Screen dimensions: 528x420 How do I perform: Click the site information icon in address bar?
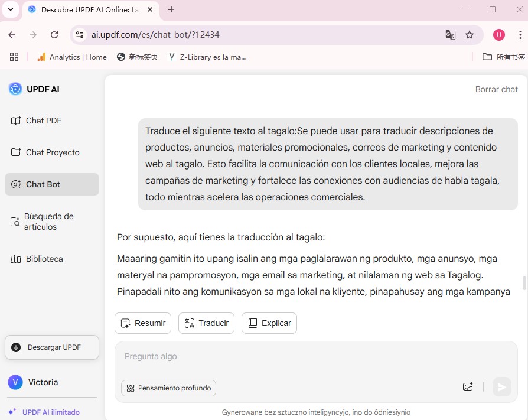click(x=80, y=35)
